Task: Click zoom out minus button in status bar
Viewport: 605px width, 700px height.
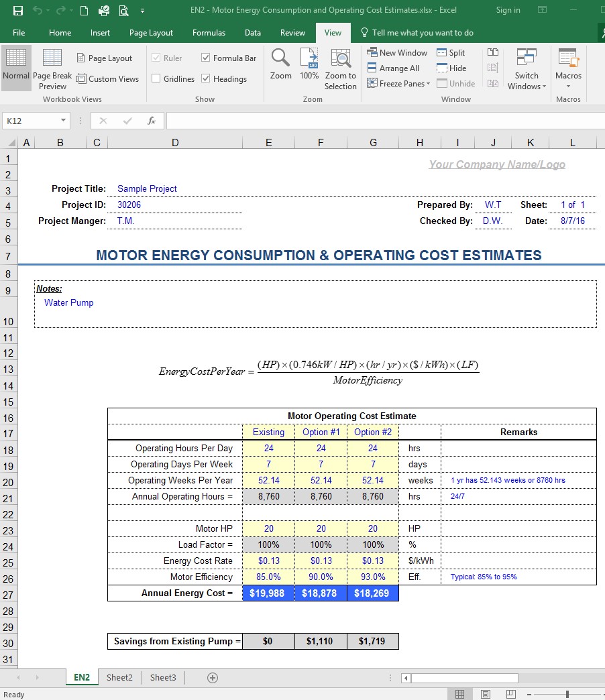Action: pyautogui.click(x=529, y=694)
